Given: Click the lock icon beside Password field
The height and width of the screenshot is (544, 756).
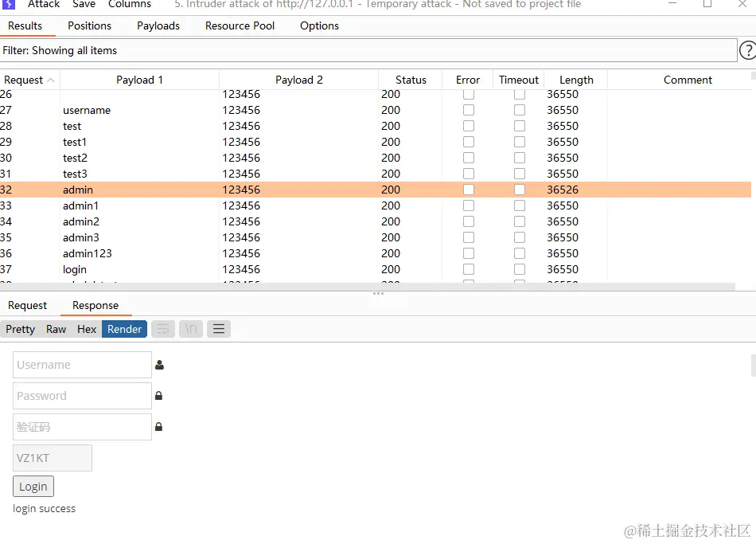Looking at the screenshot, I should pos(158,396).
